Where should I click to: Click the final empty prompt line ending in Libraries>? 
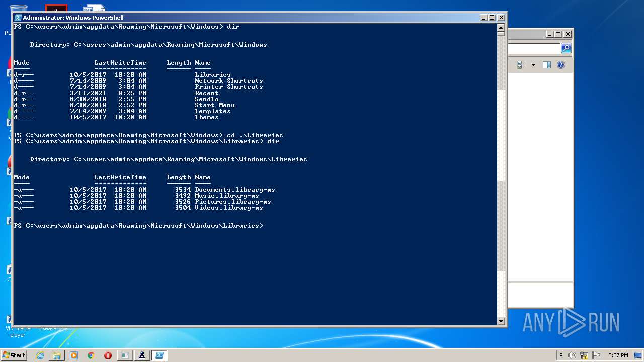[x=138, y=226]
